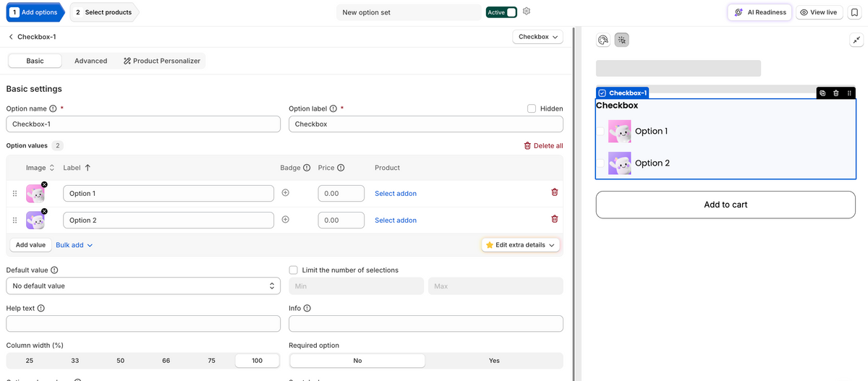Image resolution: width=868 pixels, height=381 pixels.
Task: Click the Option label info icon
Action: (333, 108)
